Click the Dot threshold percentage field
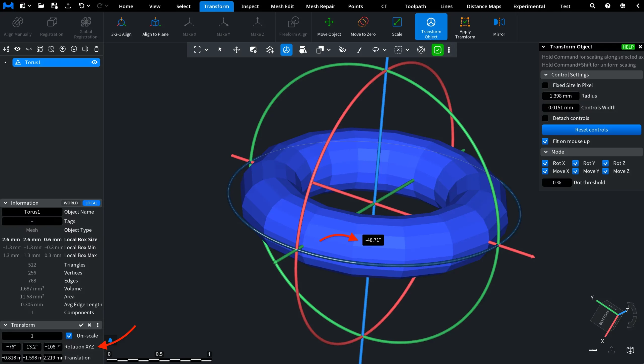The image size is (644, 364). click(x=557, y=183)
